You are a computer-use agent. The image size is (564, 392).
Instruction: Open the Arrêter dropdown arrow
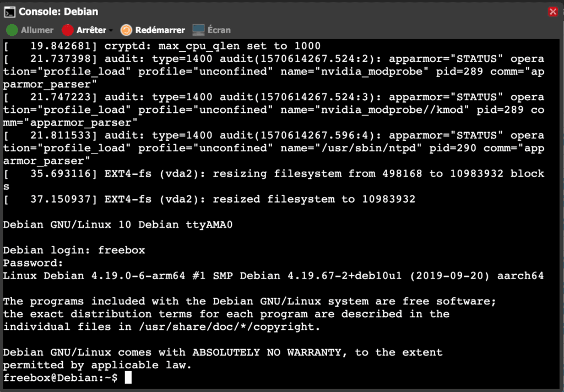pos(111,30)
